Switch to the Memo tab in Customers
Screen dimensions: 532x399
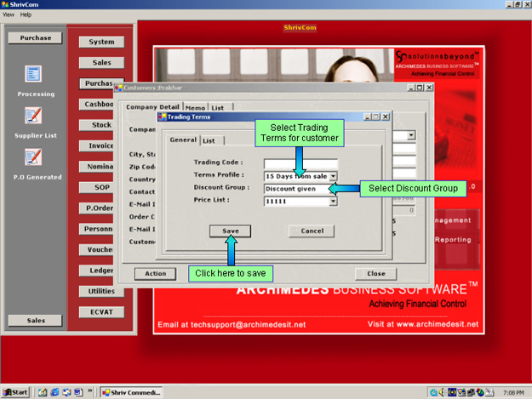[x=195, y=107]
